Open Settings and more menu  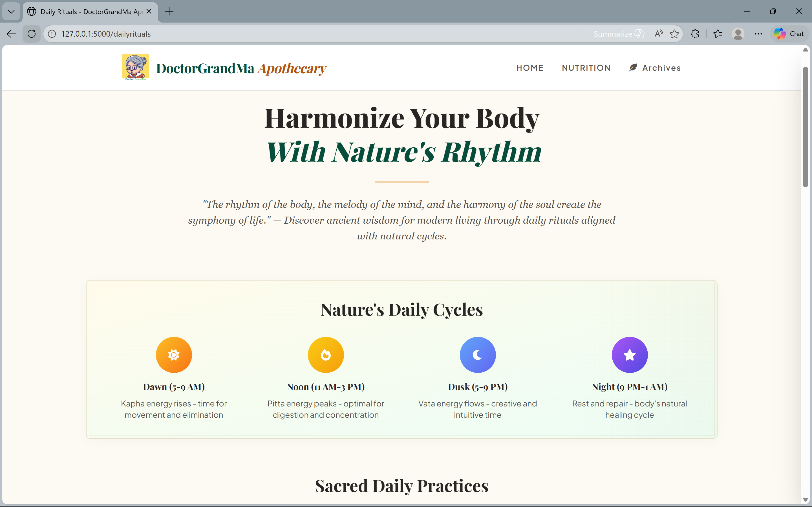pos(758,34)
